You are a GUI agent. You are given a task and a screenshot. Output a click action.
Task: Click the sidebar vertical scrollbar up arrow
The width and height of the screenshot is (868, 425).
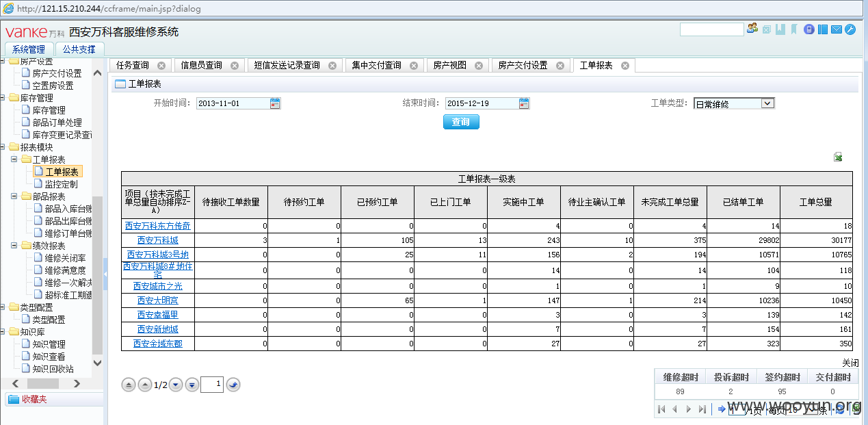pyautogui.click(x=97, y=73)
